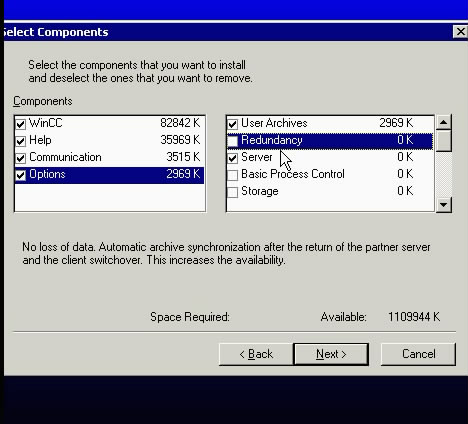
Task: Enable Basic Process Control checkbox
Action: tap(233, 175)
